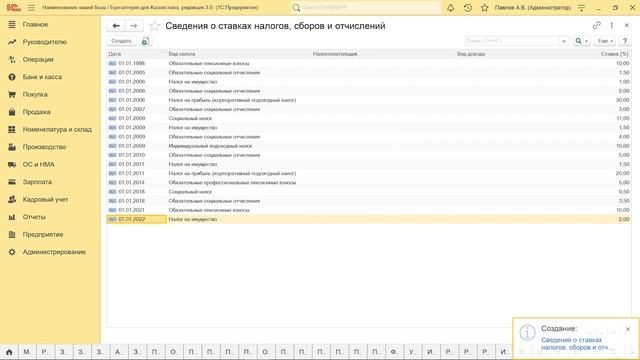Select the row dated 01.01.2005
Image resolution: width=640 pixels, height=360 pixels.
[369, 73]
